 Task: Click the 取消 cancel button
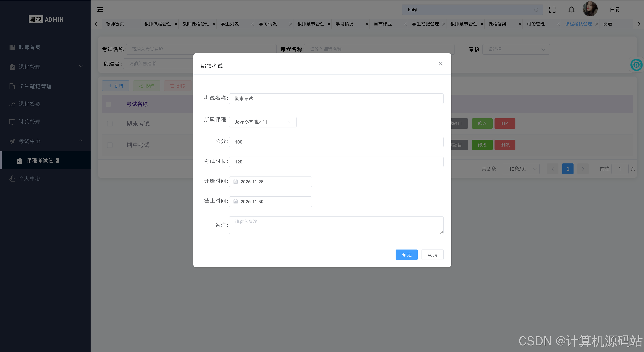[432, 255]
